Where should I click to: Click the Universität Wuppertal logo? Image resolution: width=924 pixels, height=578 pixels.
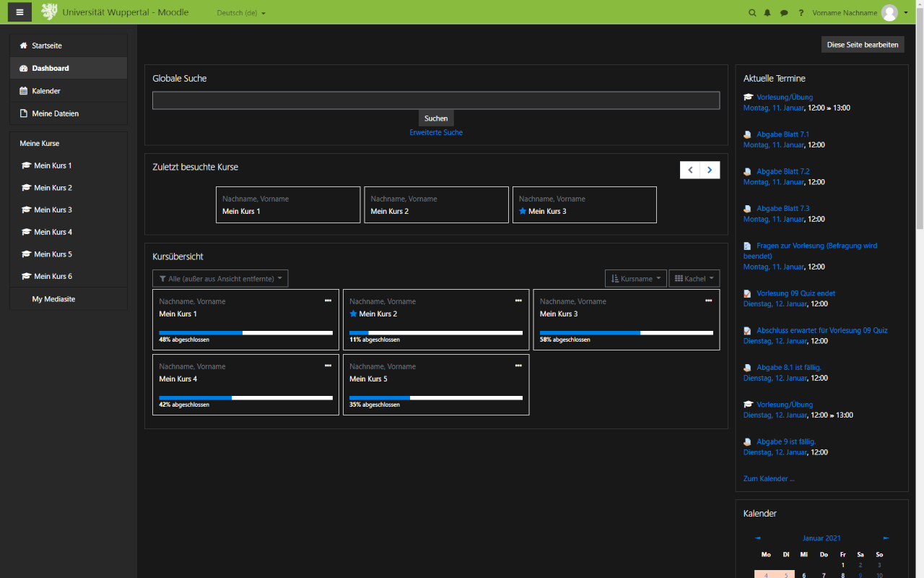click(49, 12)
